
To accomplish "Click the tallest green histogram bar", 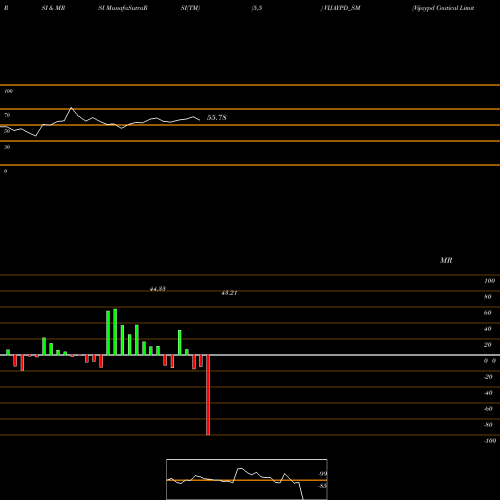I will [115, 332].
